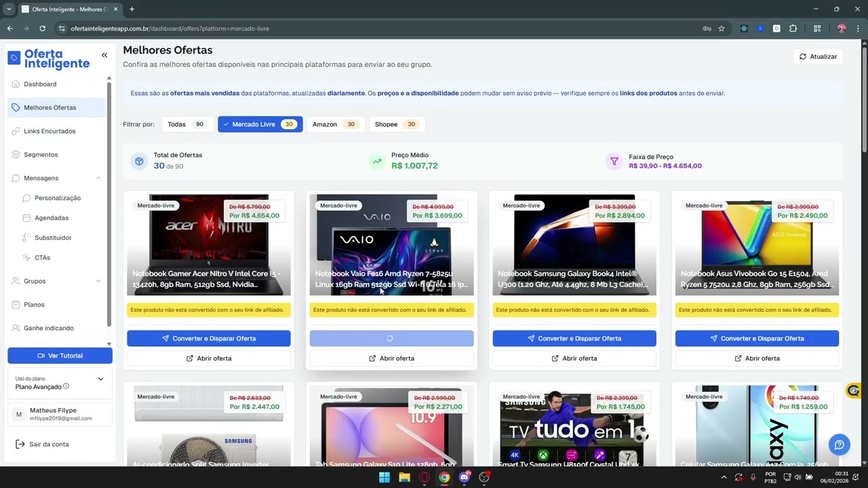868x488 pixels.
Task: Collapse the sidebar with the double-chevron icon
Action: tap(104, 55)
